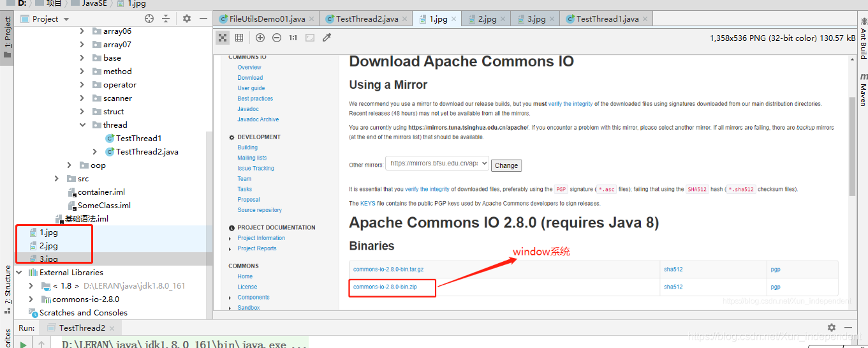Viewport: 868px width, 348px height.
Task: Switch to 3.jpg tab
Action: click(536, 19)
